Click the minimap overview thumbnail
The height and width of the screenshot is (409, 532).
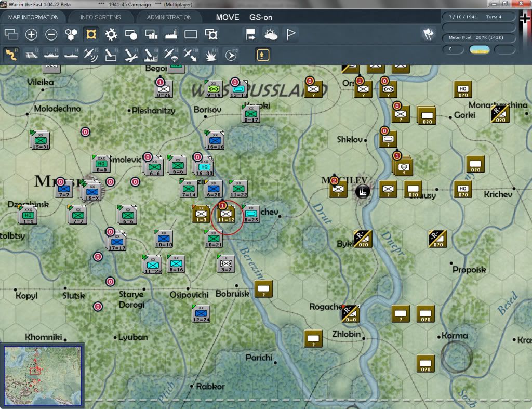(43, 375)
